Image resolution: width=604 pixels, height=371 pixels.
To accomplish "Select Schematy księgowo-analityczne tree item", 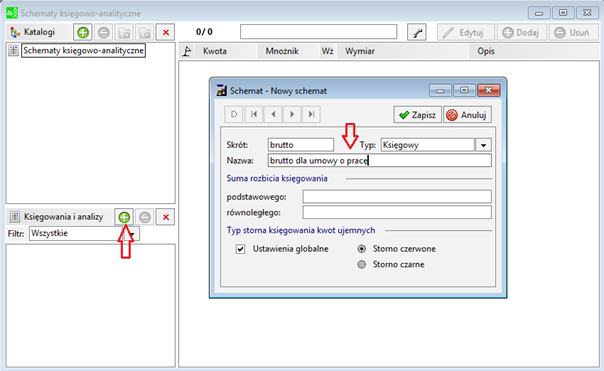I will pyautogui.click(x=83, y=50).
